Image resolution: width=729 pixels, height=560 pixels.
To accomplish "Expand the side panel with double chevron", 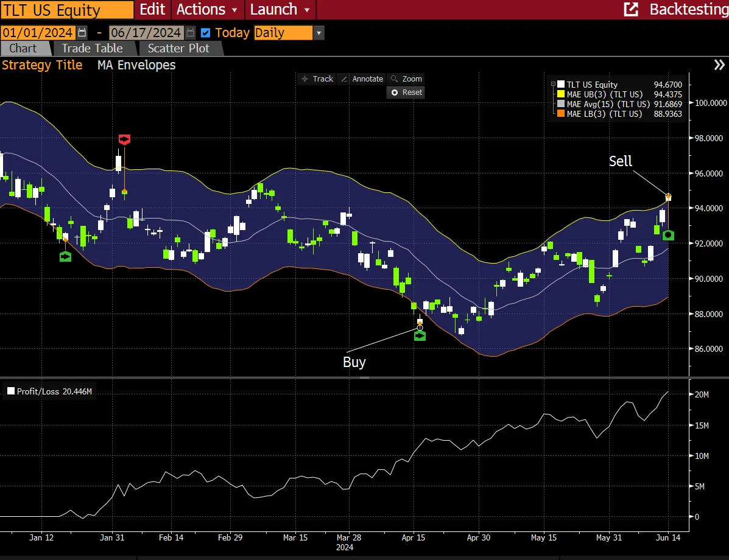I will pos(719,65).
